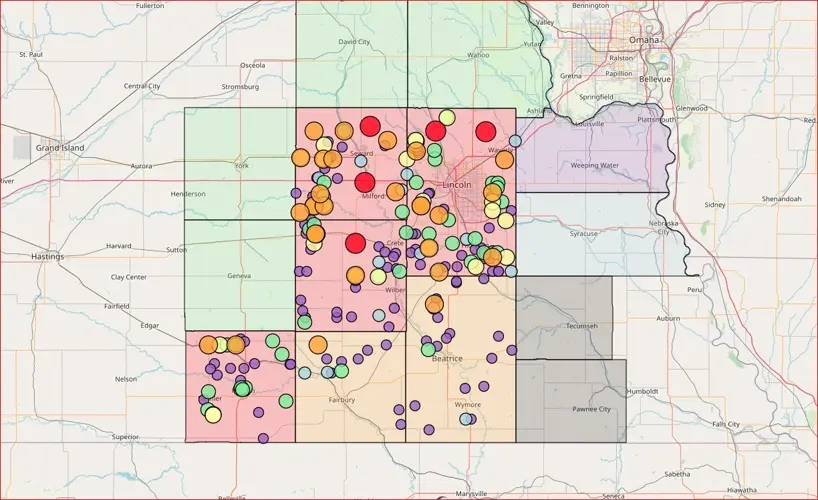Click the Crete town label
The image size is (818, 500).
pyautogui.click(x=395, y=243)
